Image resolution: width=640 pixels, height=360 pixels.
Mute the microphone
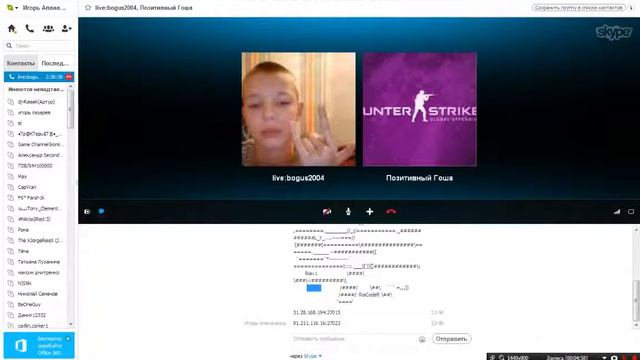pyautogui.click(x=348, y=211)
